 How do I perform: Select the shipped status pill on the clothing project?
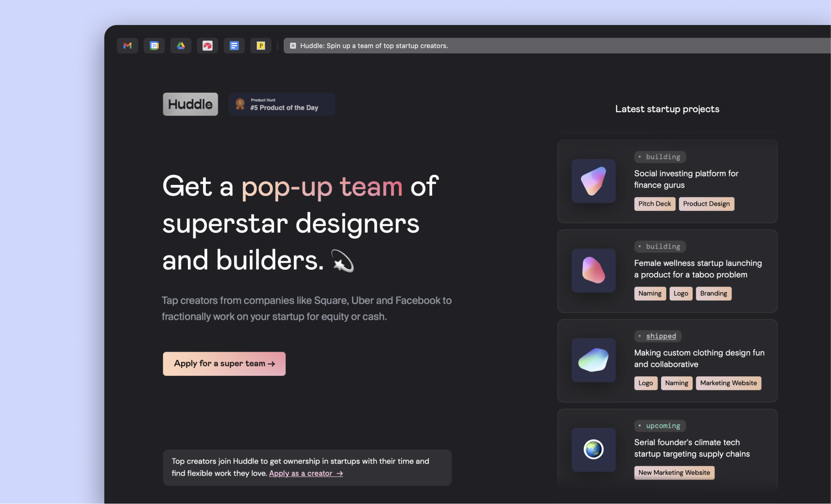pos(657,336)
